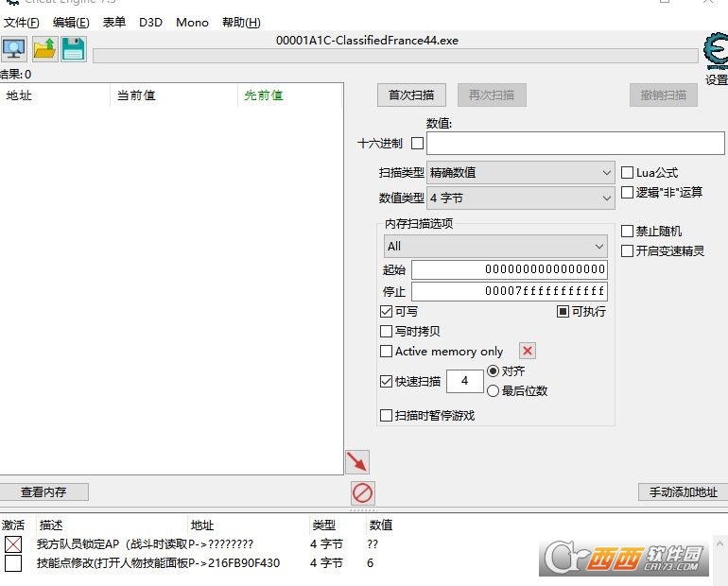Open the 表单 menu
The image size is (728, 586).
[114, 23]
